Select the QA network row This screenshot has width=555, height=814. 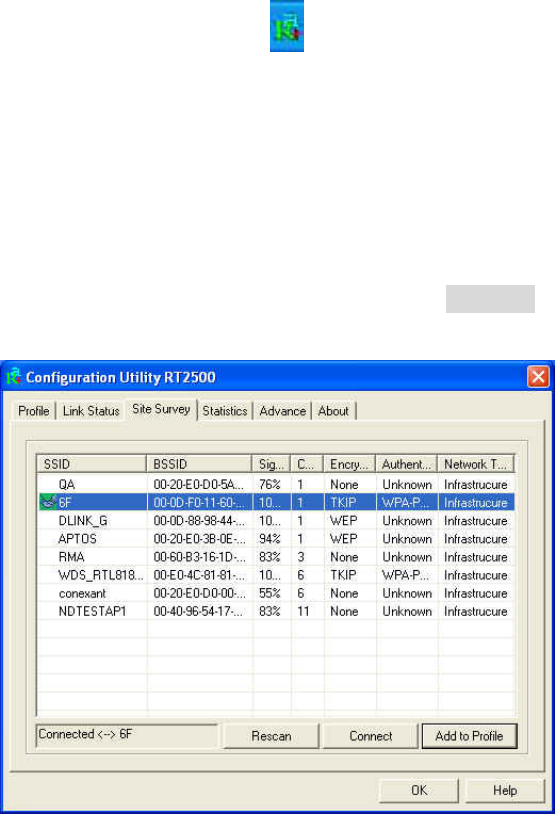coord(276,484)
